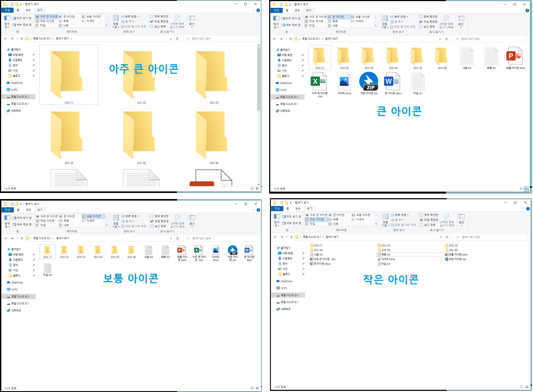Click the up arrow in 보통 아이콘 window
This screenshot has width=533, height=392.
[22, 238]
